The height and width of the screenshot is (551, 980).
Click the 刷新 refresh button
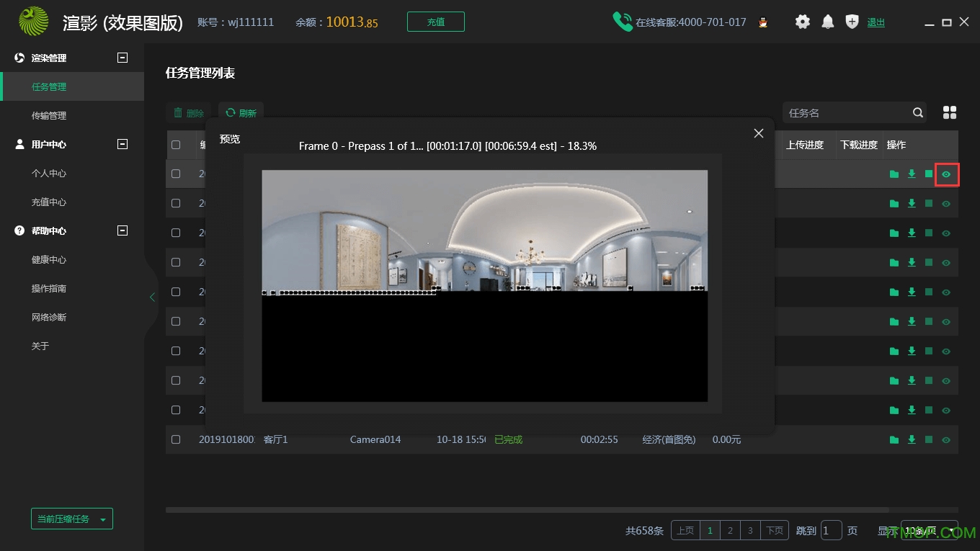(241, 113)
